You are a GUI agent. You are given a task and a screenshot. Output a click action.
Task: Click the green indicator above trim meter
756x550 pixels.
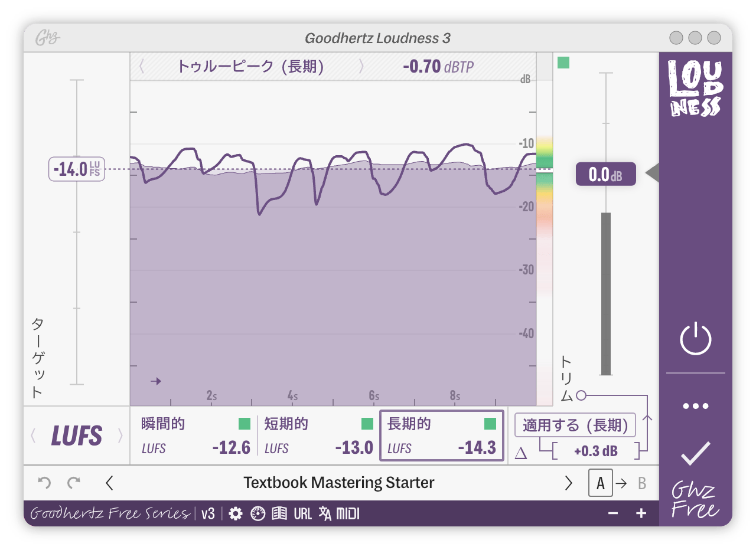click(x=563, y=63)
